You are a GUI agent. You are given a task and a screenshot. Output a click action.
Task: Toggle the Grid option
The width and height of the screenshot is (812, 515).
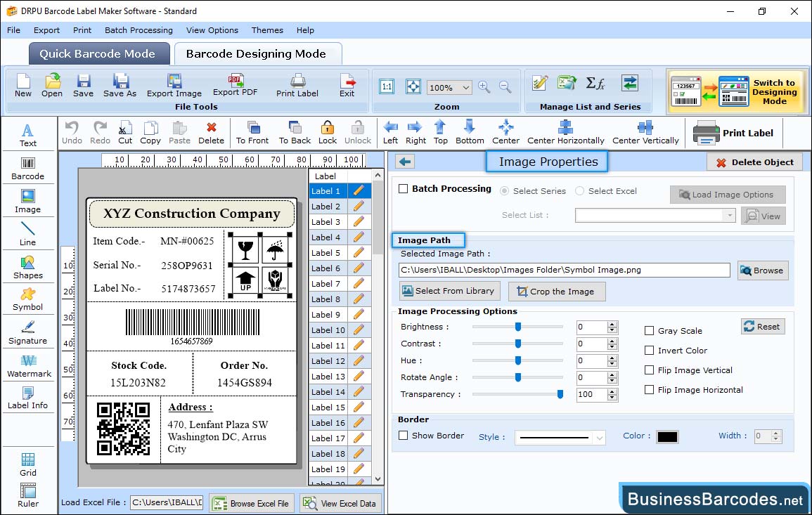(28, 464)
